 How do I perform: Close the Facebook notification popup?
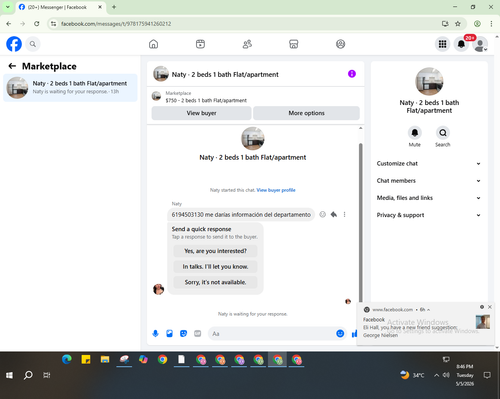(x=490, y=307)
